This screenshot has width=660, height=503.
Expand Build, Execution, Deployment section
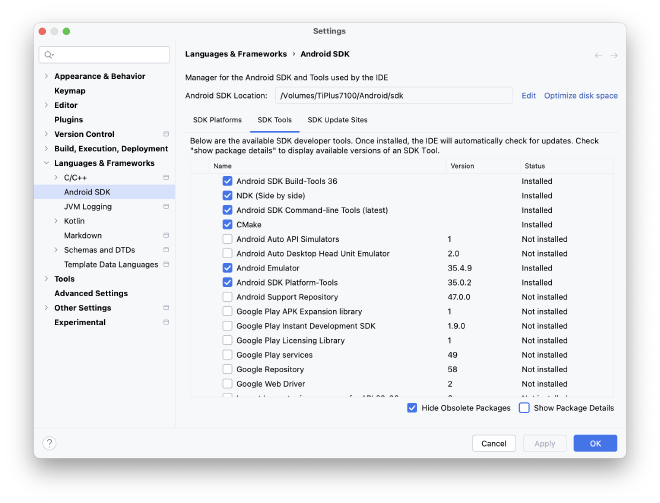pos(46,149)
